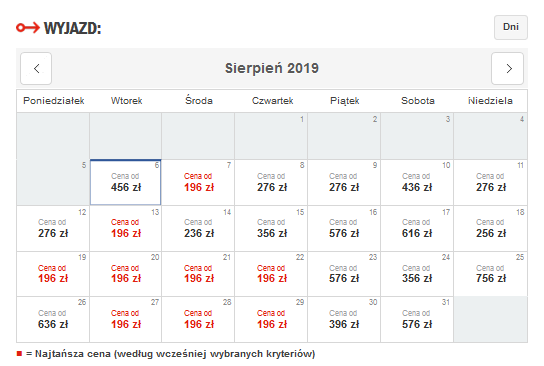Click the Sobota column header
The image size is (544, 366).
tap(418, 101)
